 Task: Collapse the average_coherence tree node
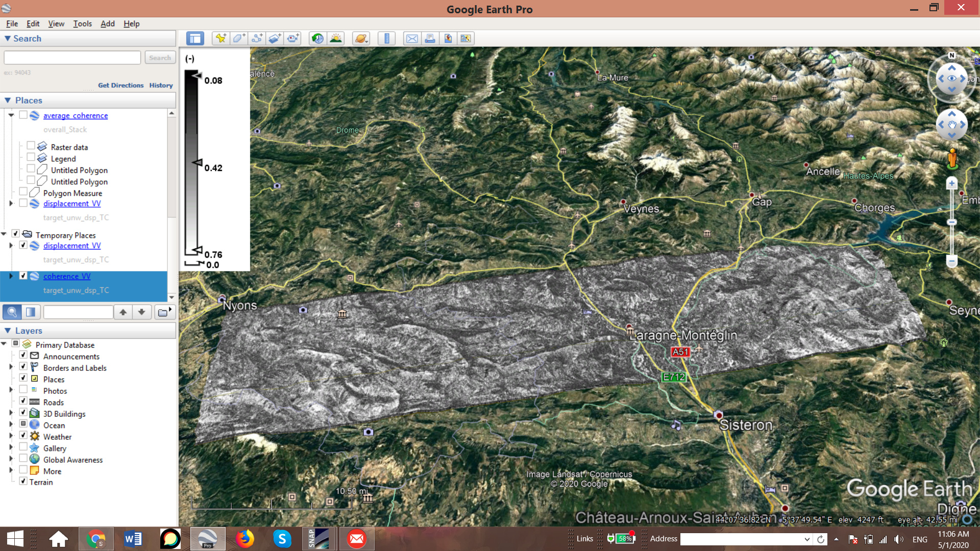tap(11, 115)
